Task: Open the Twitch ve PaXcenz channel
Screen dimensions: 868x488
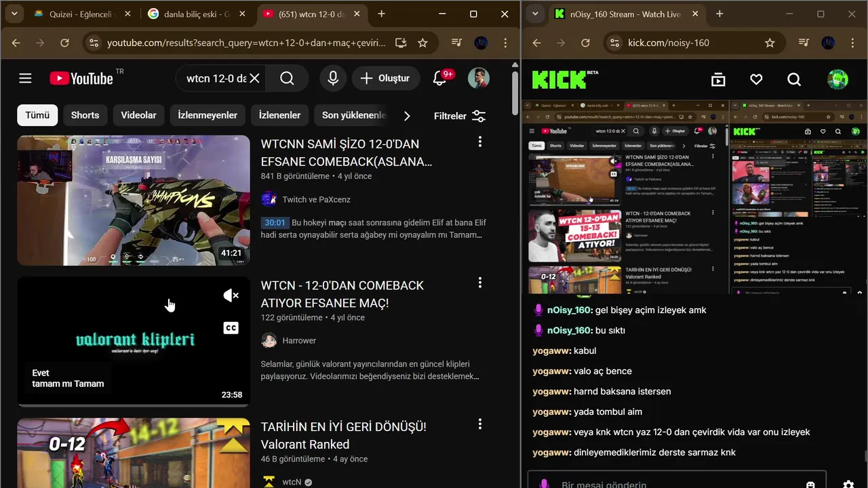Action: [316, 199]
